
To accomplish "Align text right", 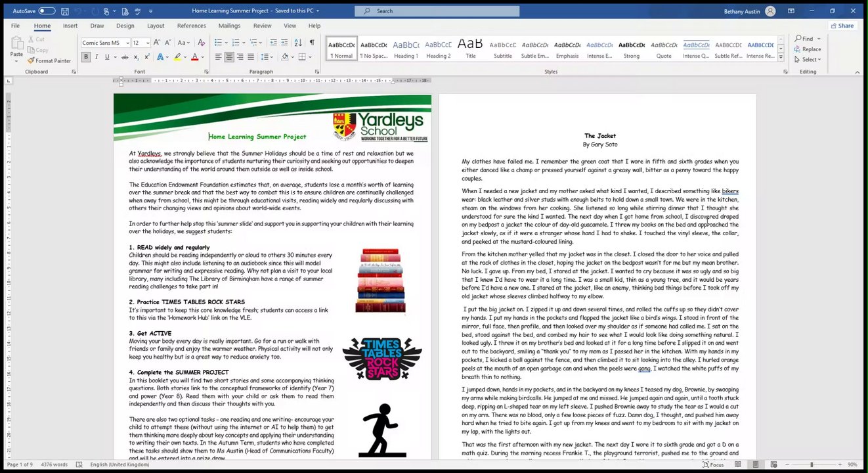I will [x=240, y=57].
